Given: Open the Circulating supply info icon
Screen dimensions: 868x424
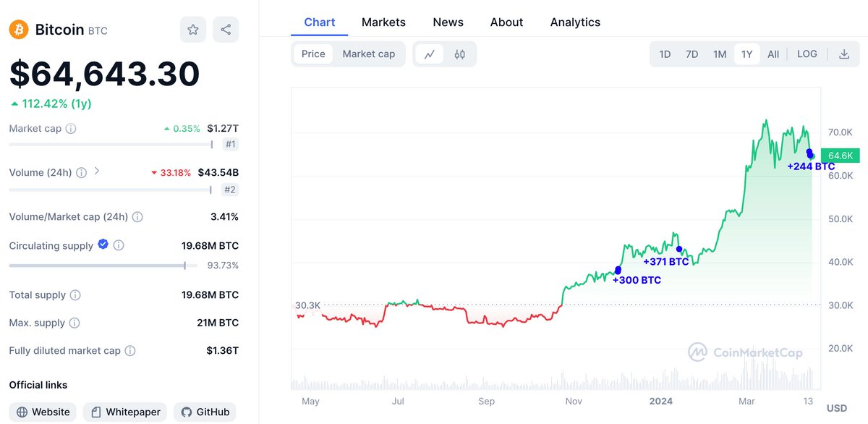Looking at the screenshot, I should coord(119,245).
